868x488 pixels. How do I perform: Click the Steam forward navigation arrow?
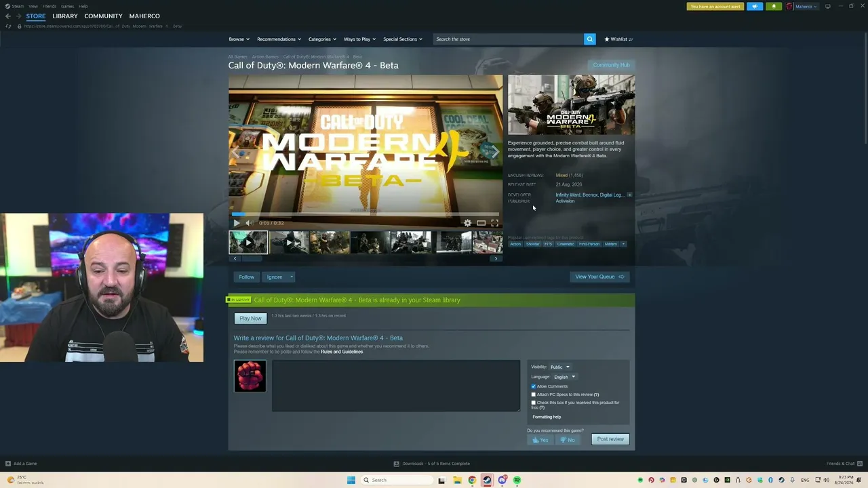pyautogui.click(x=18, y=16)
